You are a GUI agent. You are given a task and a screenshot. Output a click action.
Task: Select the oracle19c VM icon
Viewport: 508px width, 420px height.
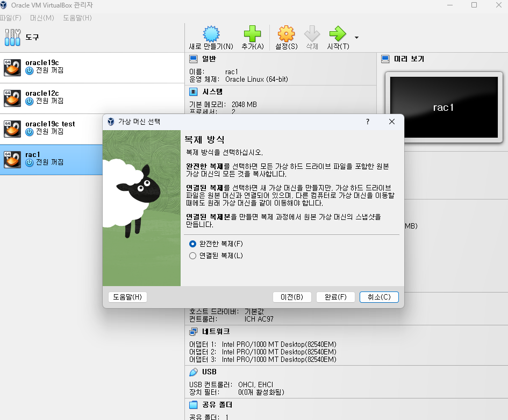click(x=12, y=68)
